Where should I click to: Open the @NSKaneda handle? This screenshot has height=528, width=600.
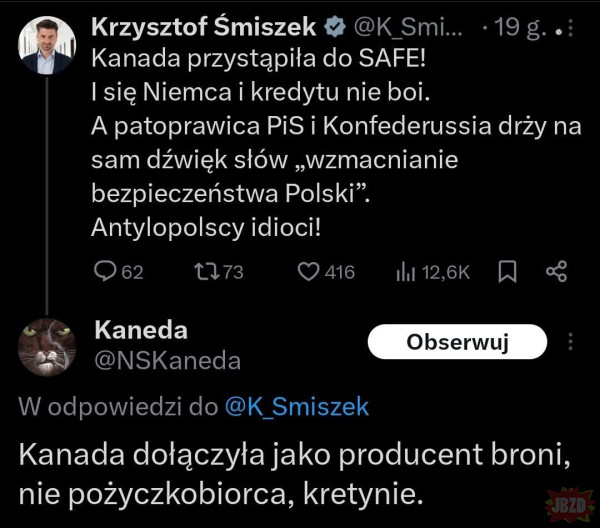(x=167, y=360)
